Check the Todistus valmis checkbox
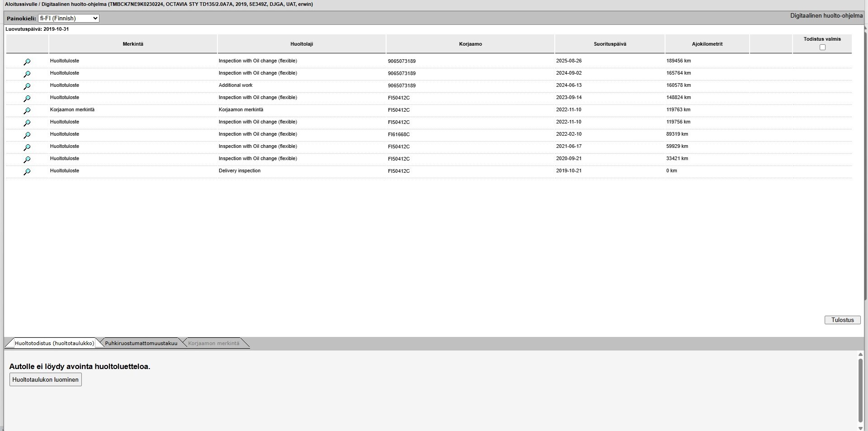The image size is (868, 431). click(x=822, y=47)
